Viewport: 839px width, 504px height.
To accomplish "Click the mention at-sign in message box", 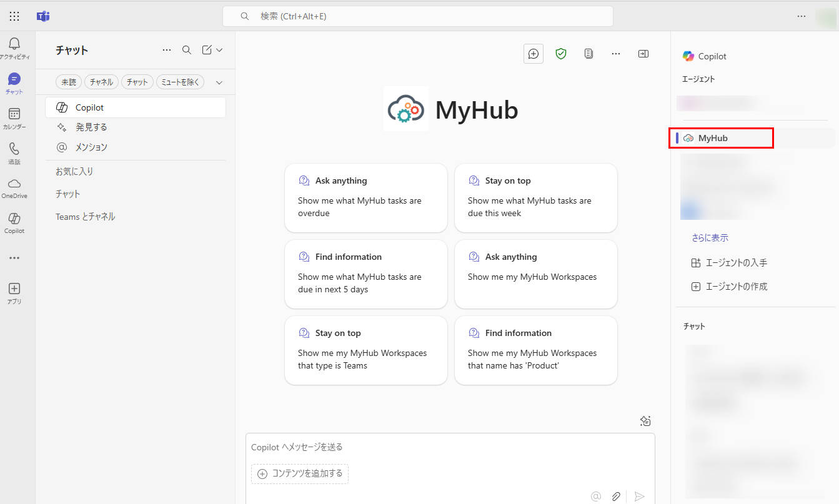I will coord(596,497).
